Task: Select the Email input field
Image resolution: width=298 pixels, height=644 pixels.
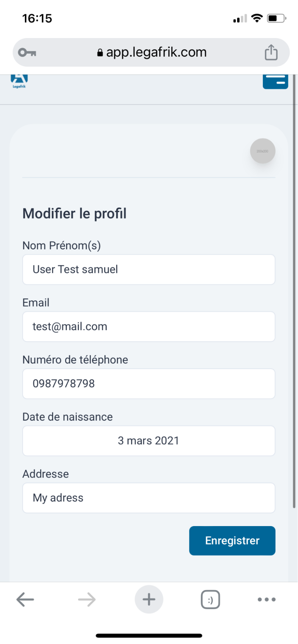Action: pos(149,327)
